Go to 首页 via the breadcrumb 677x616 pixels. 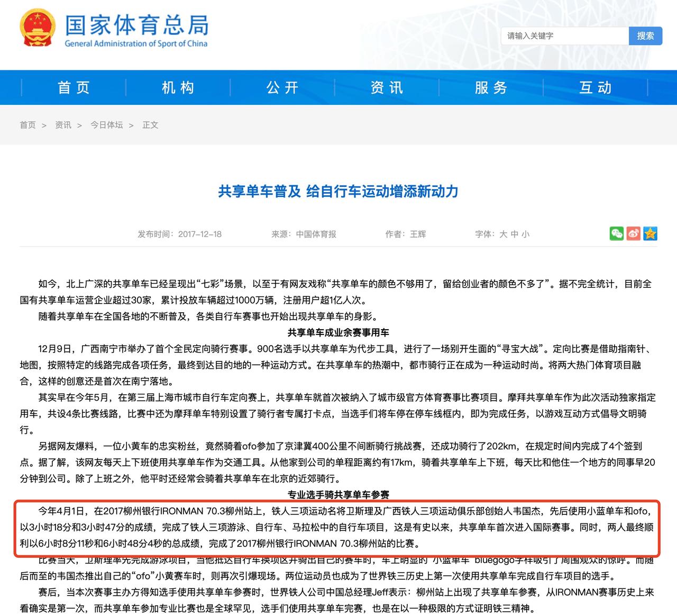pos(28,125)
